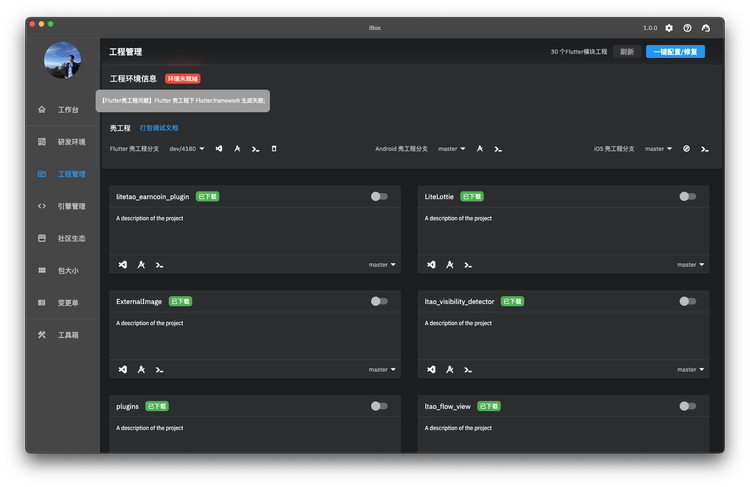Click the Flutter.framework error tooltip message
The height and width of the screenshot is (487, 750).
click(183, 101)
